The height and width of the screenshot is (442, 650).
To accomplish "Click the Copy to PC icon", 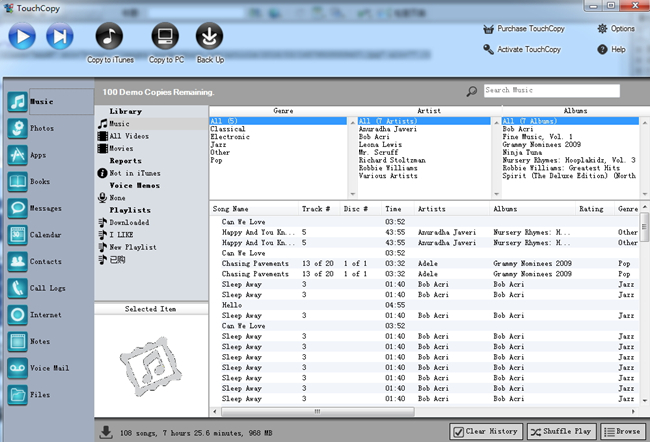I will point(164,37).
